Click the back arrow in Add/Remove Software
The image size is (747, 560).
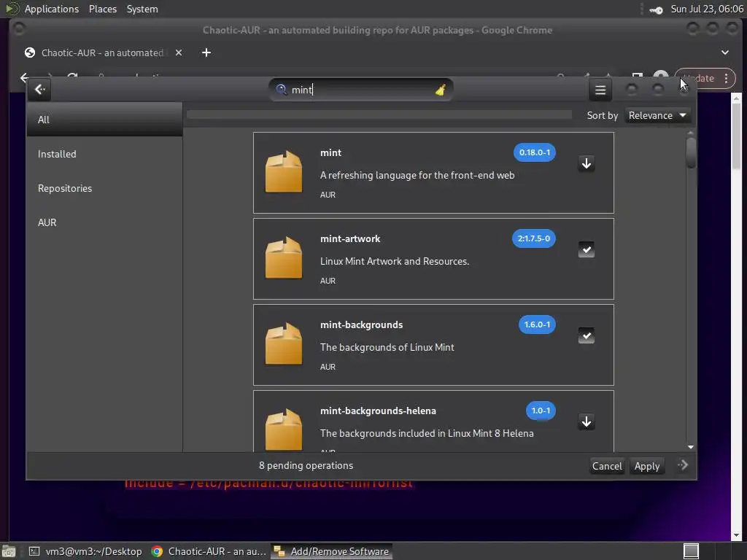[x=40, y=90]
